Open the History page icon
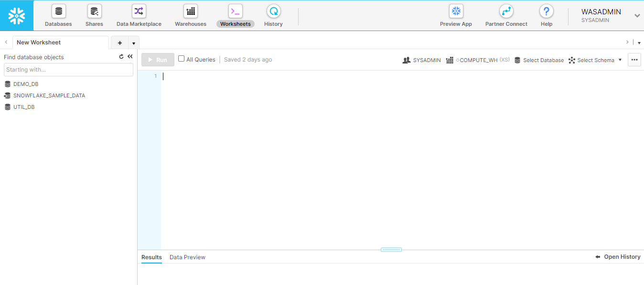Screen dimensions: 644x285 point(273,11)
